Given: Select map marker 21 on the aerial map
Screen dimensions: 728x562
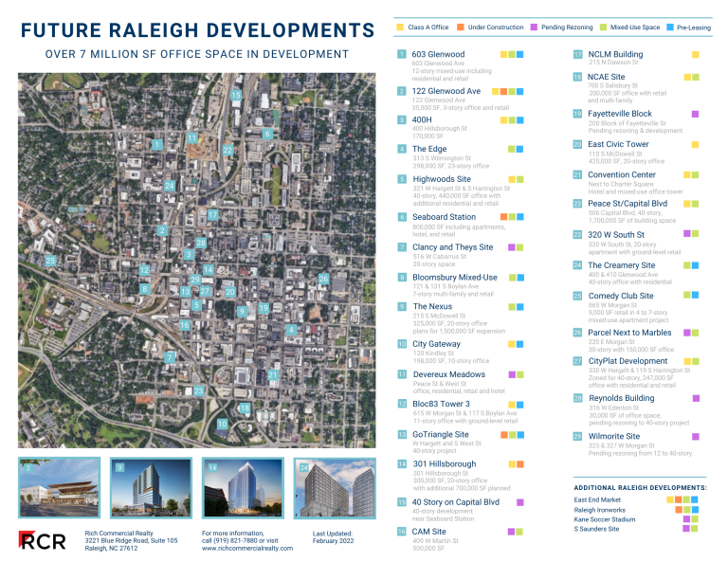Looking at the screenshot, I should [272, 375].
